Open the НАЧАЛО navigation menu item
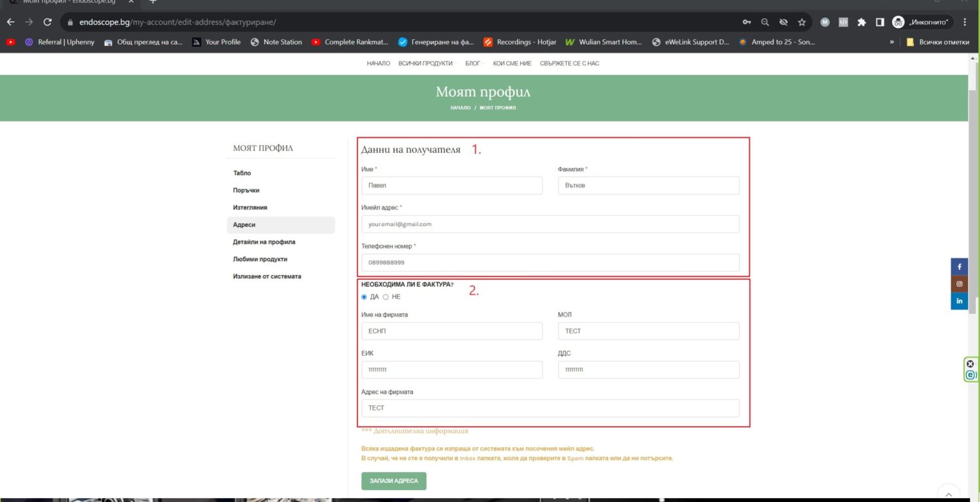Viewport: 980px width, 502px height. tap(378, 63)
